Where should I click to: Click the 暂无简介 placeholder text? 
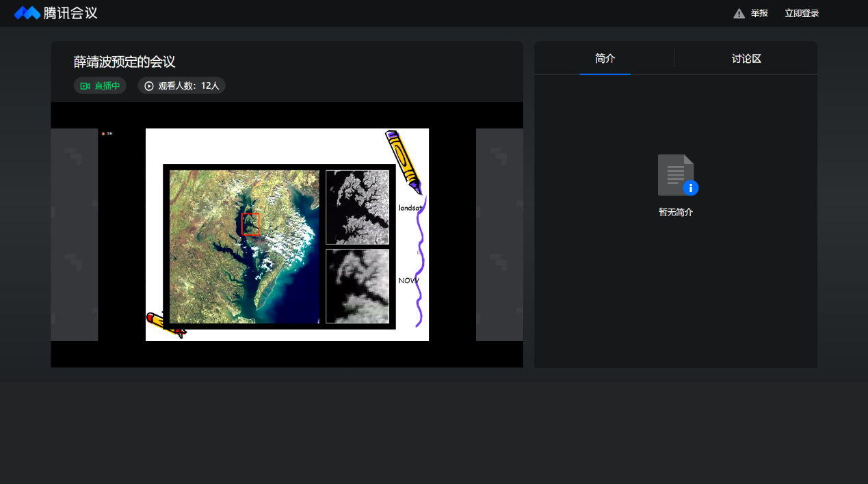[x=676, y=212]
